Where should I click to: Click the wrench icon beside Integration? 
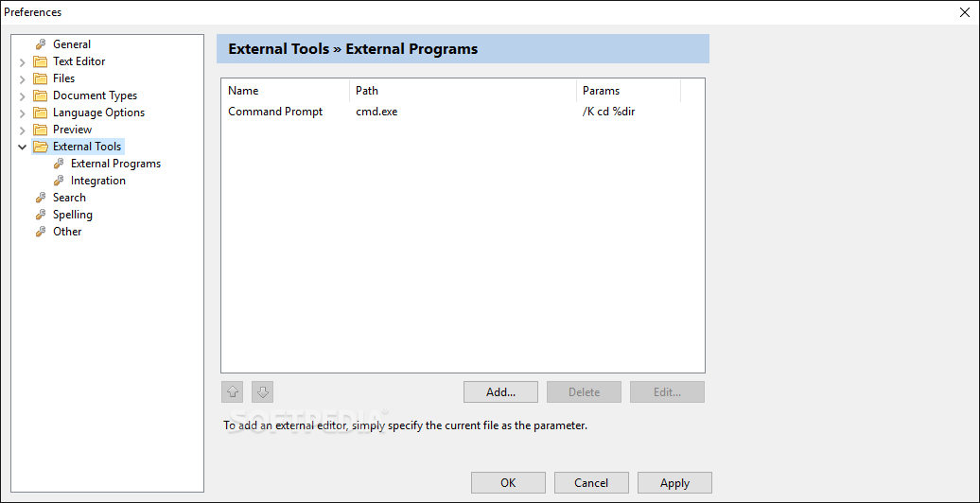click(x=59, y=181)
